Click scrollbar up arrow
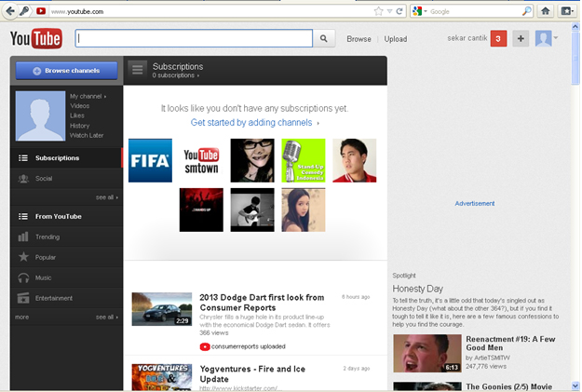The height and width of the screenshot is (392, 582). [x=575, y=27]
